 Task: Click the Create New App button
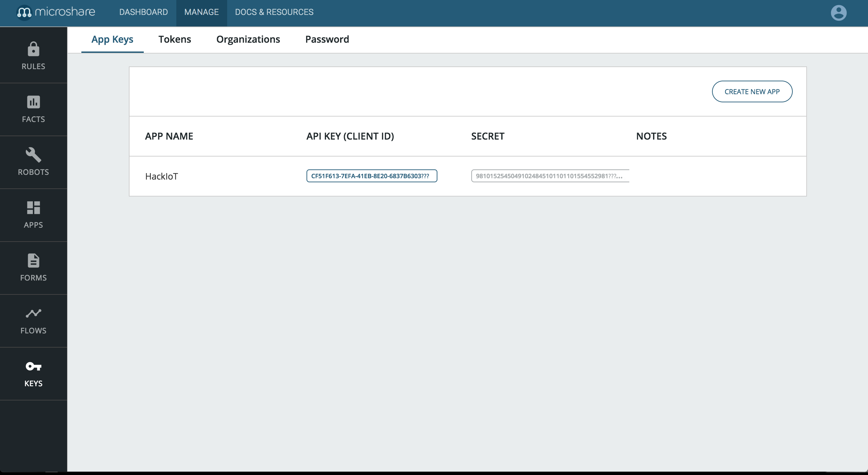pos(752,91)
